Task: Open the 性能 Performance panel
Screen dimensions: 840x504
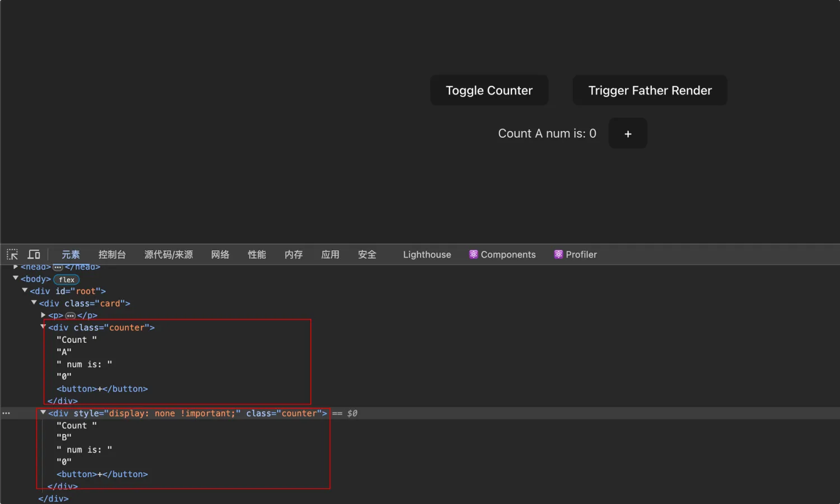Action: (x=256, y=254)
